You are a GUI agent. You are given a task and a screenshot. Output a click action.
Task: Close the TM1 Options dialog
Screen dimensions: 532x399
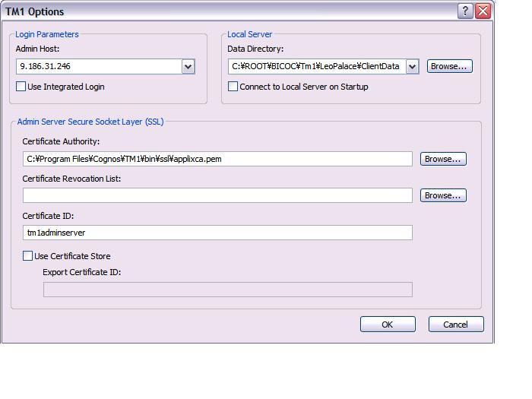point(483,11)
